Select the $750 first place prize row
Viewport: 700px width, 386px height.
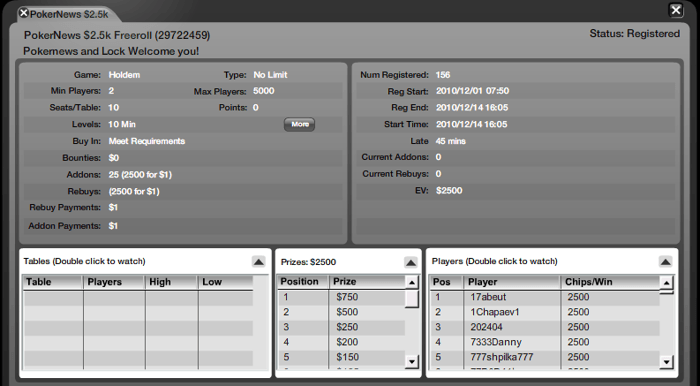(x=342, y=297)
